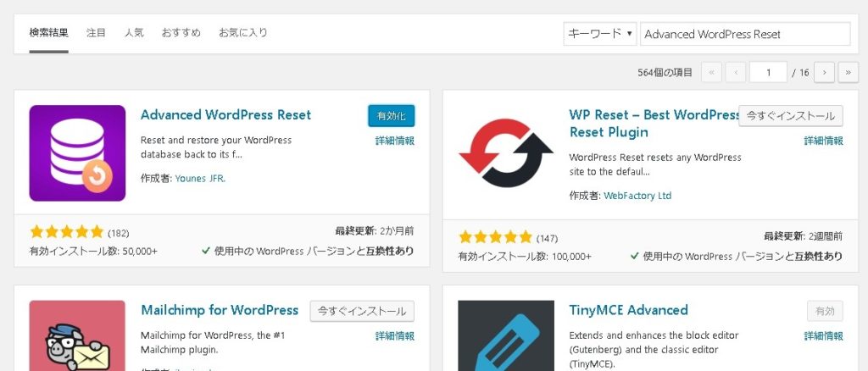Viewport: 868px width, 371px height.
Task: Open author link Younes JFR.
Action: point(200,179)
